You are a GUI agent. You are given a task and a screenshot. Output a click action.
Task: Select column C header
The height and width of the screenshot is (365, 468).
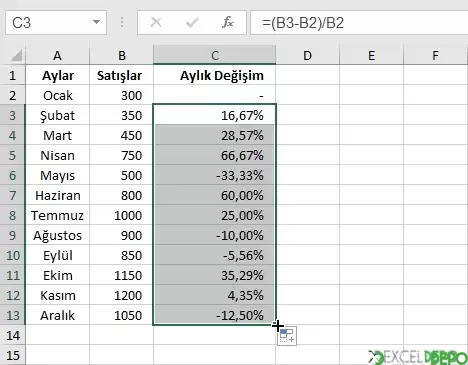pos(215,55)
